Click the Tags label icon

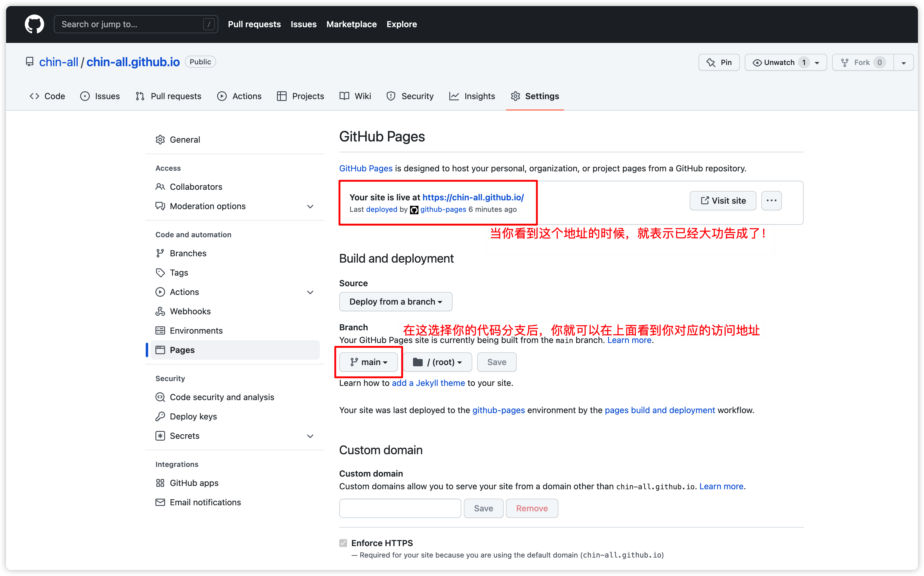pyautogui.click(x=160, y=273)
